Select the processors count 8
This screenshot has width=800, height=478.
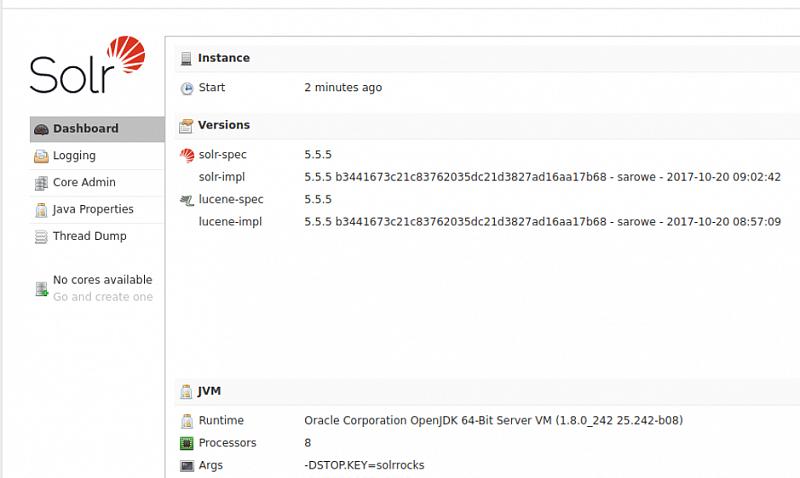[308, 443]
